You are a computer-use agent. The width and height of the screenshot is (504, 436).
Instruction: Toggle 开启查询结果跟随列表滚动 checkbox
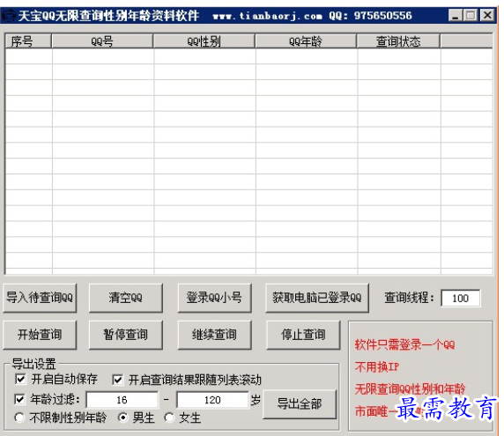(118, 380)
